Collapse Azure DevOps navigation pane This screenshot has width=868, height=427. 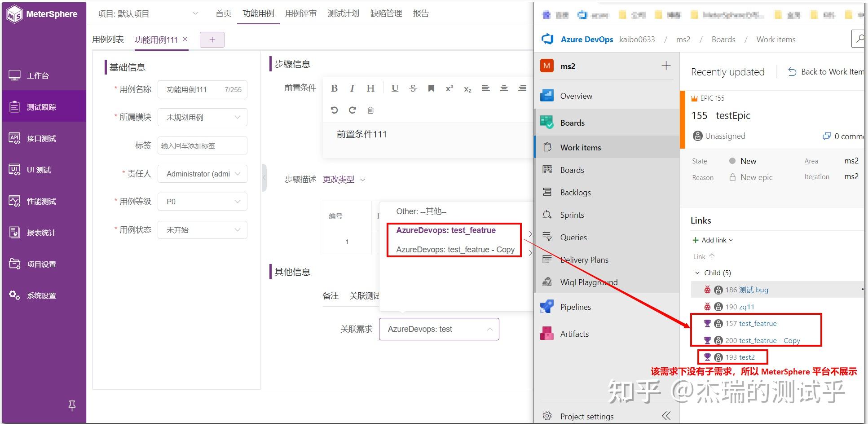coord(665,415)
